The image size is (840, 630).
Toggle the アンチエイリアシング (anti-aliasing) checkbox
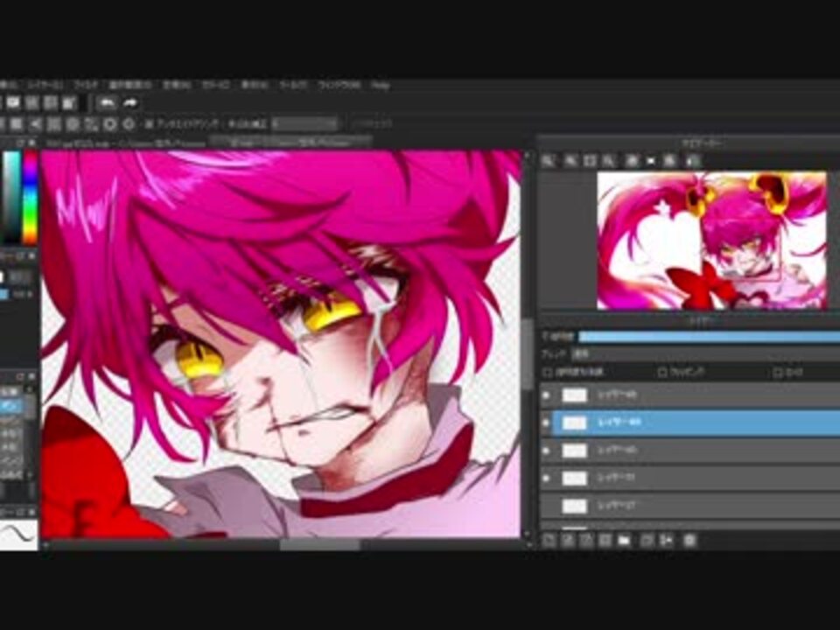pyautogui.click(x=150, y=124)
